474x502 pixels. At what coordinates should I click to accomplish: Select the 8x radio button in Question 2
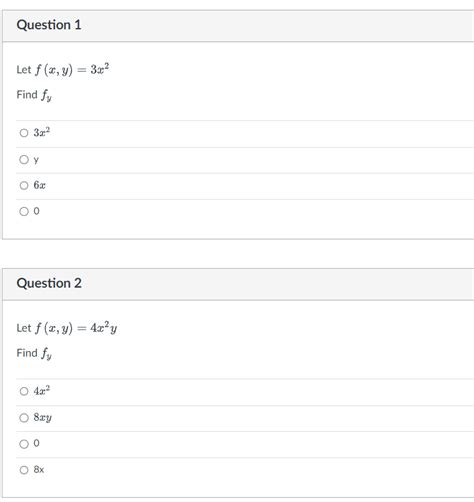pos(24,470)
